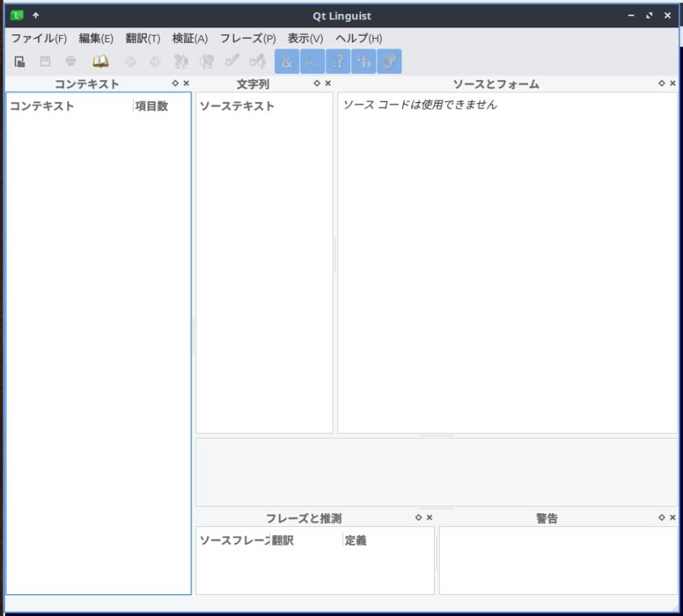Minimize the Qt Linguist window
The width and height of the screenshot is (683, 616).
pos(631,15)
